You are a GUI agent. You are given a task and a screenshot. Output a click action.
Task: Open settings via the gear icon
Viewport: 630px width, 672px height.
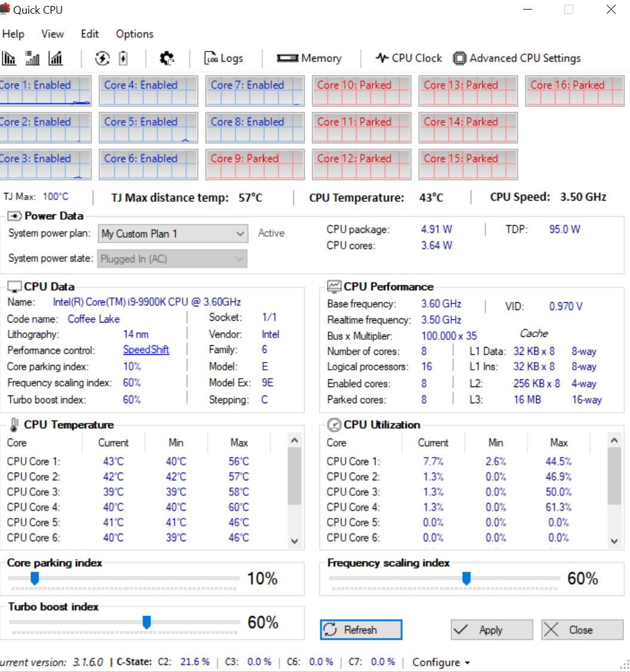[x=167, y=58]
